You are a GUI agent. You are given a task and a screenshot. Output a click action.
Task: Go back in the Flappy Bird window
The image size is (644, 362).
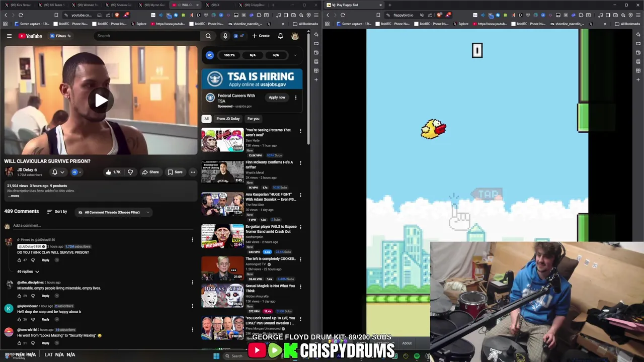[x=328, y=15]
